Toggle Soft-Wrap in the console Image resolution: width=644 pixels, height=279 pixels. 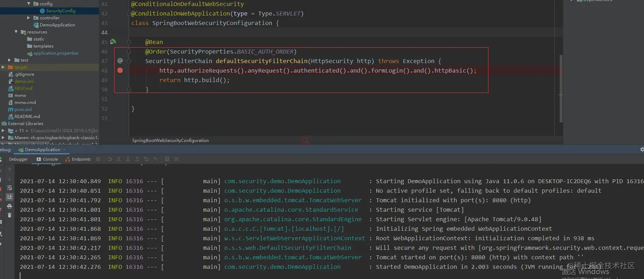click(9, 188)
